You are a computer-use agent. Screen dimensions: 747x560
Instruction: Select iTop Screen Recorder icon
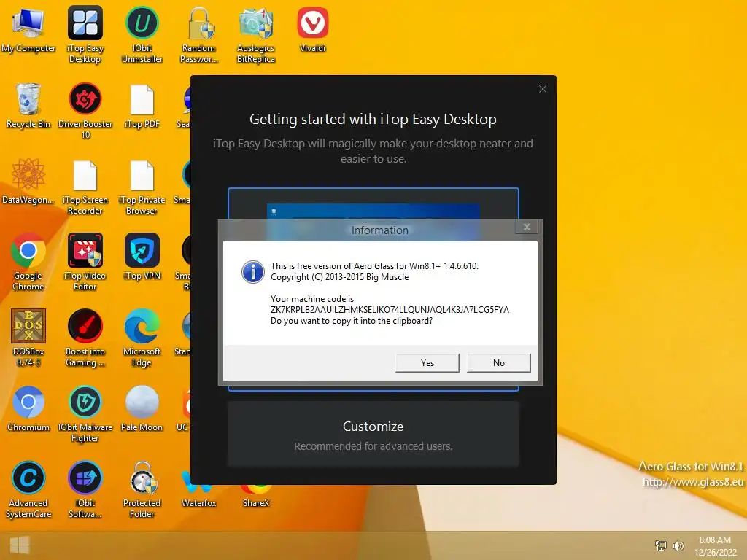click(85, 187)
